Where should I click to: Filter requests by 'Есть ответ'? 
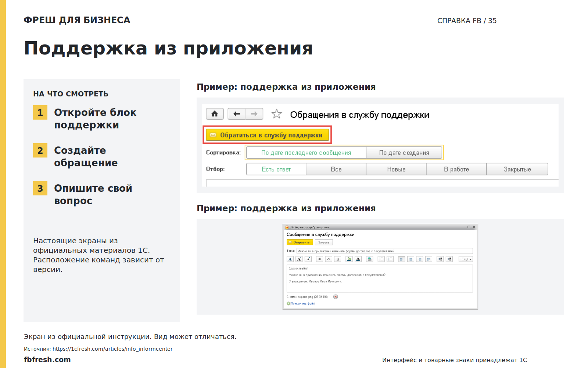[x=276, y=169]
